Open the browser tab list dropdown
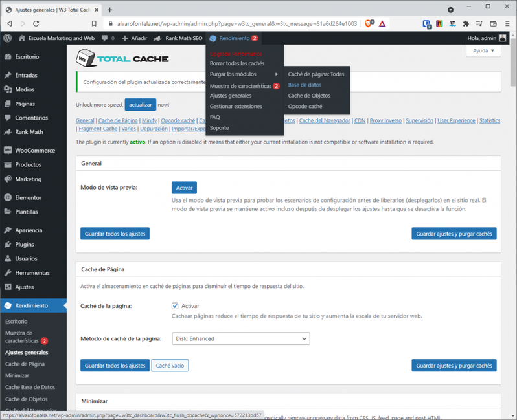Screen dimensions: 517x420 [x=450, y=10]
